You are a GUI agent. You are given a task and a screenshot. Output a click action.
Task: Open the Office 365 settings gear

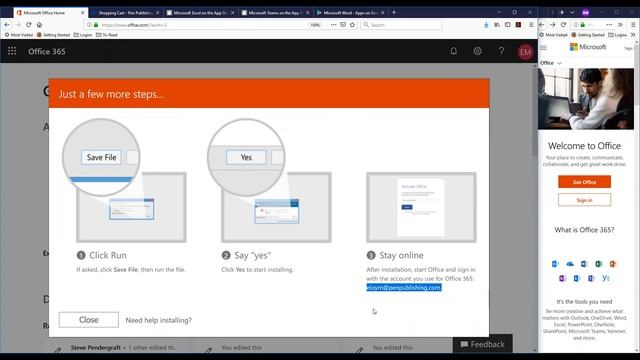pos(477,51)
